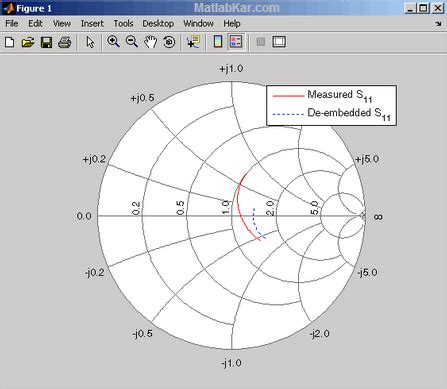Select the Rotate 3D tool
Image resolution: width=447 pixels, height=389 pixels.
click(169, 42)
